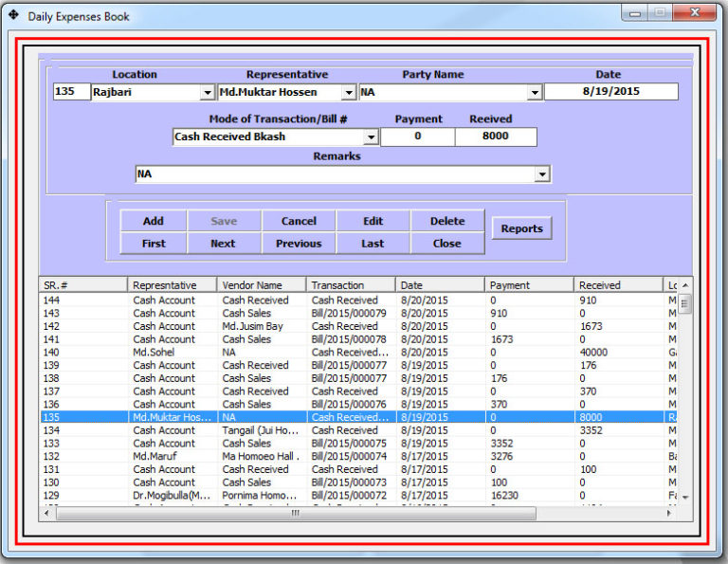Open the Party Name dropdown

point(535,93)
